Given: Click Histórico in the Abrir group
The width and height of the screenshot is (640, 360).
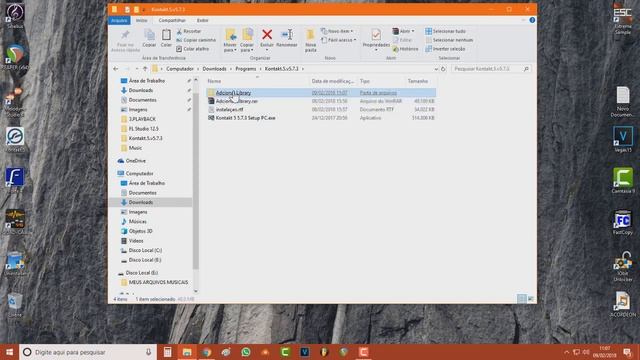Looking at the screenshot, I should 406,49.
